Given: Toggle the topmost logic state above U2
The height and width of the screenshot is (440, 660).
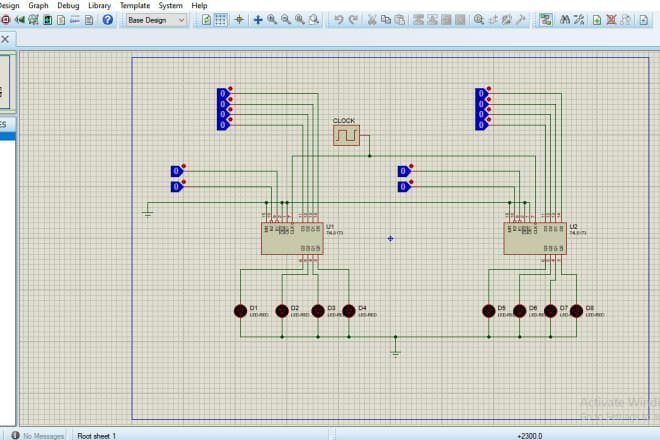Looking at the screenshot, I should (x=482, y=93).
